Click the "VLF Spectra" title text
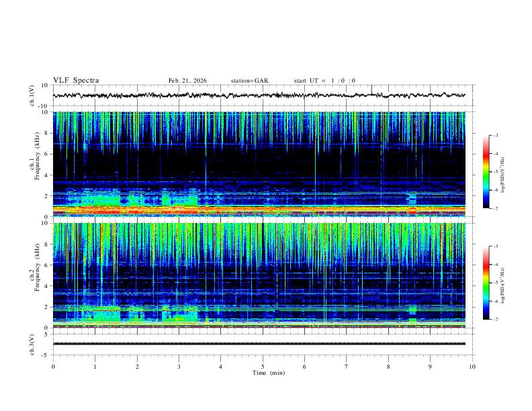 76,81
